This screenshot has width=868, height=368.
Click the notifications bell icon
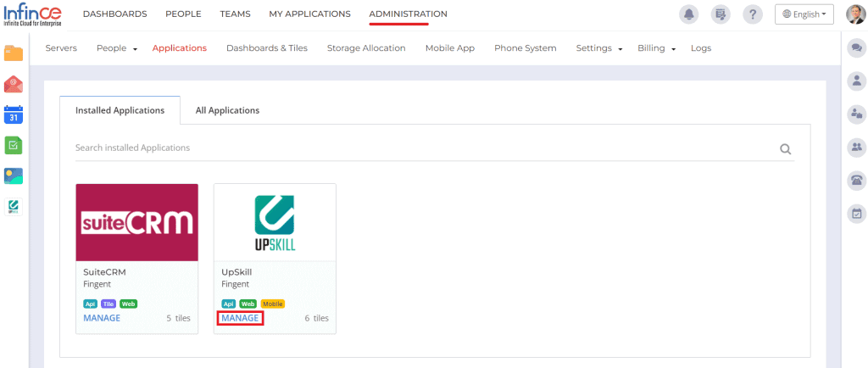(689, 14)
